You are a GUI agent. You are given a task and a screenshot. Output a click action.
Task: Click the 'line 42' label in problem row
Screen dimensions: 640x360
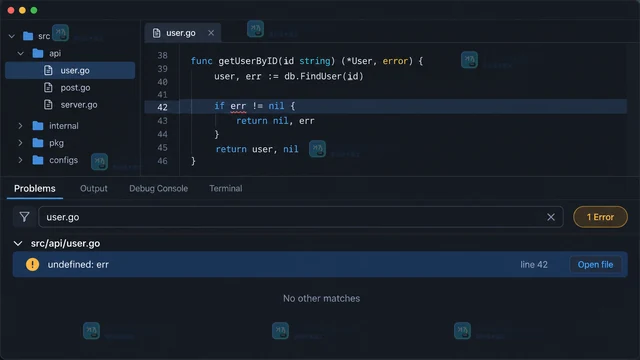(534, 264)
